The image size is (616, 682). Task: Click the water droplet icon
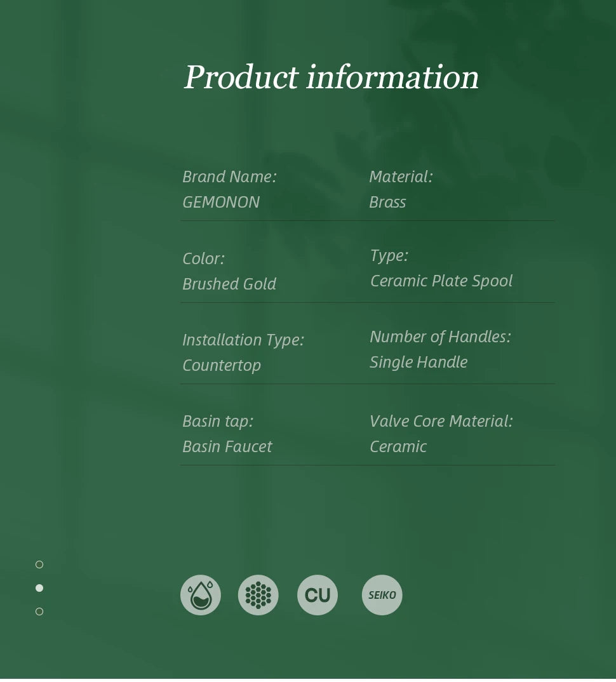[x=201, y=595]
